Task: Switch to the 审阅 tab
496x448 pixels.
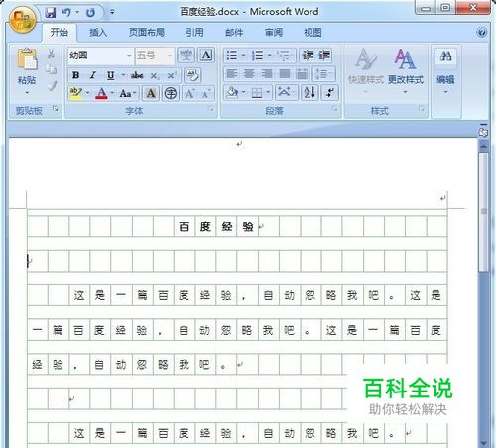Action: tap(274, 32)
